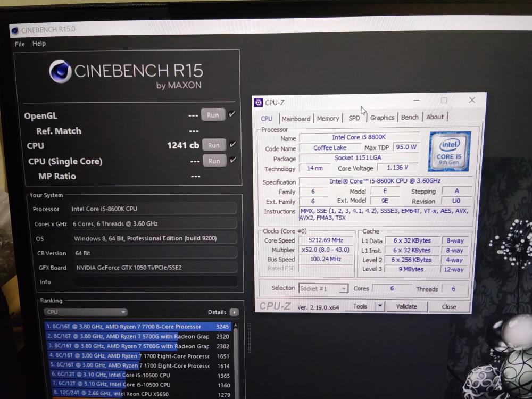Click the Validate button in CPU-Z

[x=406, y=306]
